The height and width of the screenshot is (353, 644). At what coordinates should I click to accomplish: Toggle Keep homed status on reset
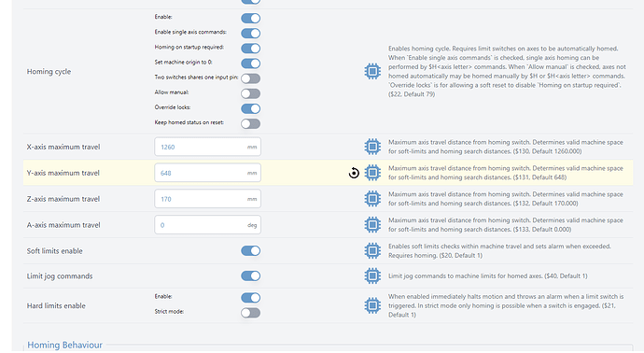tap(250, 123)
